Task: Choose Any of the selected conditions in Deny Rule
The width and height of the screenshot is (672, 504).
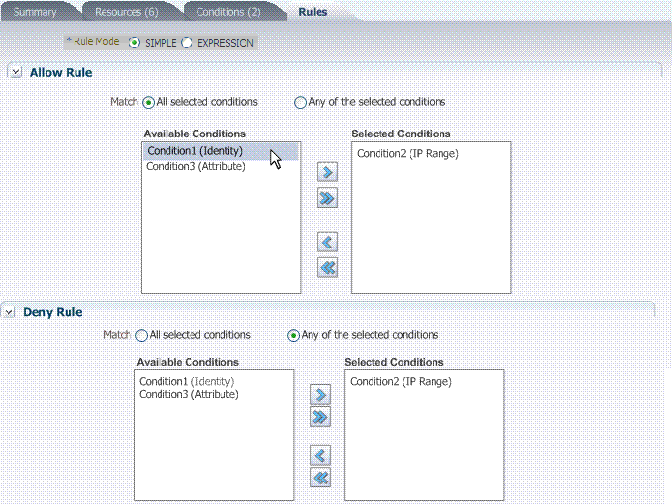Action: (294, 335)
